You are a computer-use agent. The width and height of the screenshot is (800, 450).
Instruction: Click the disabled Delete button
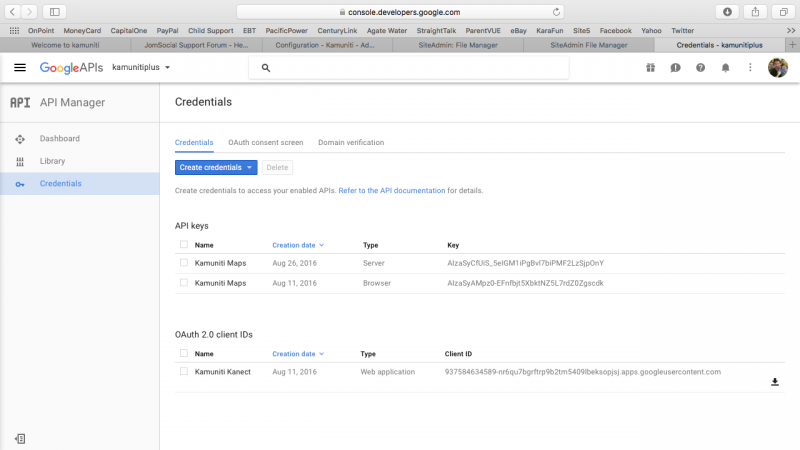click(x=277, y=167)
